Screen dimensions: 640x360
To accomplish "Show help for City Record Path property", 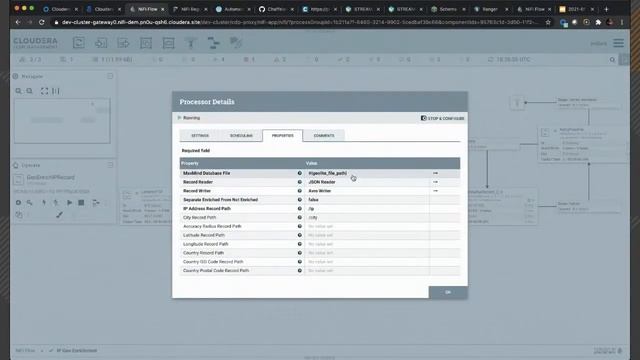I will tap(300, 218).
